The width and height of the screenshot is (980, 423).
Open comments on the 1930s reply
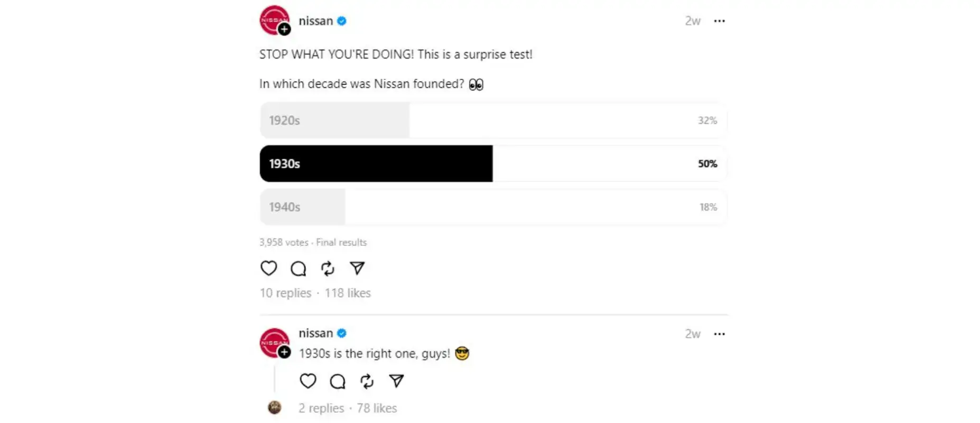(x=337, y=381)
